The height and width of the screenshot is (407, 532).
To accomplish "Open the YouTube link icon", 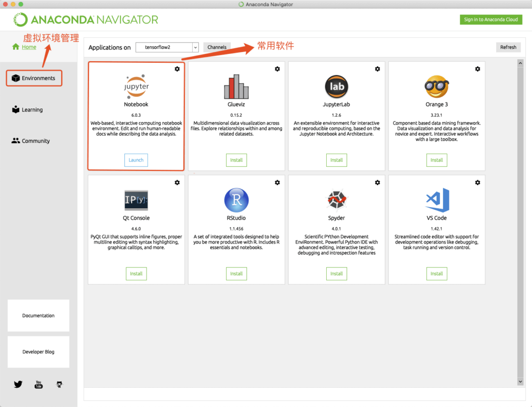I will tap(38, 384).
